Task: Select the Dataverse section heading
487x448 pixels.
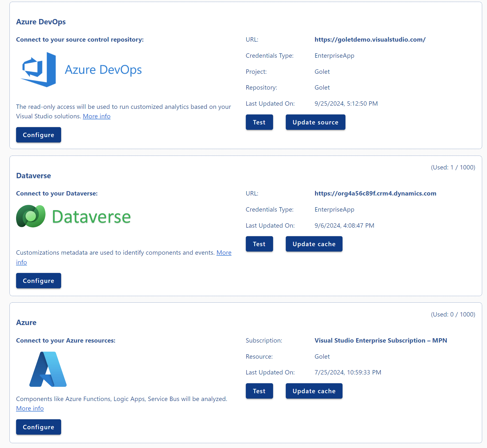Action: point(34,176)
